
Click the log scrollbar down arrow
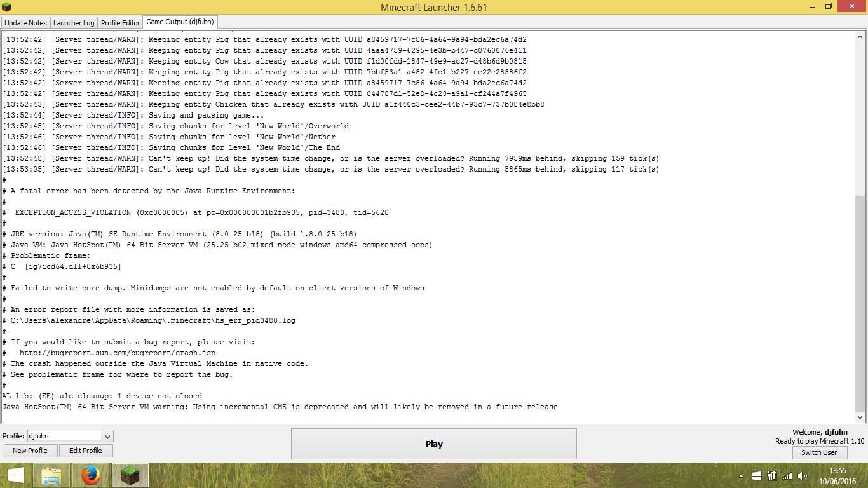click(860, 417)
